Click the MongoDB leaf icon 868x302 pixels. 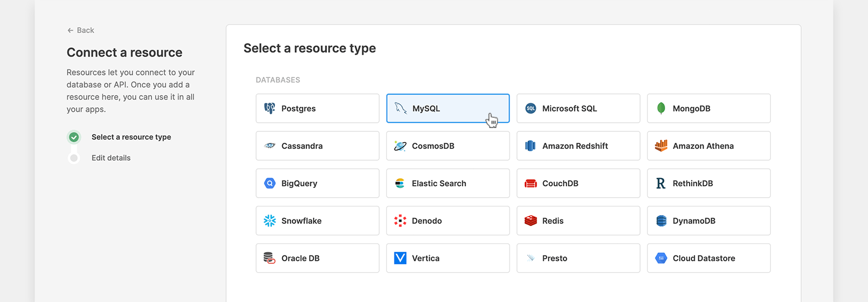[661, 109]
